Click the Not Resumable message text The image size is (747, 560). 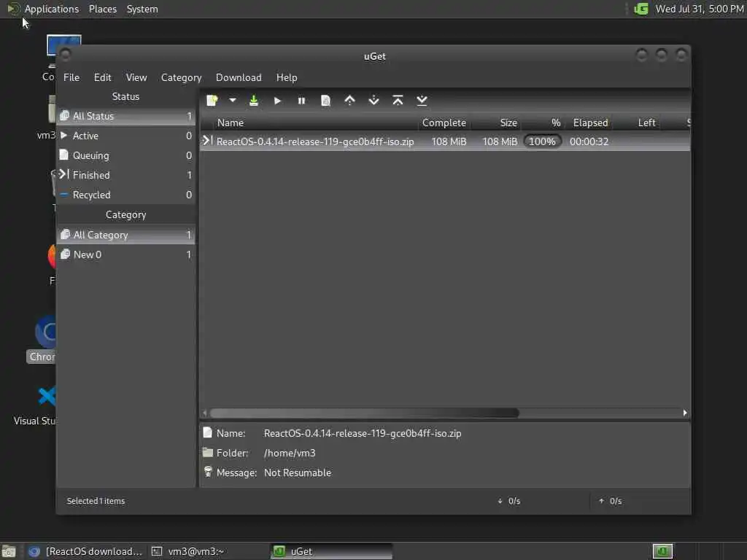[x=298, y=472]
